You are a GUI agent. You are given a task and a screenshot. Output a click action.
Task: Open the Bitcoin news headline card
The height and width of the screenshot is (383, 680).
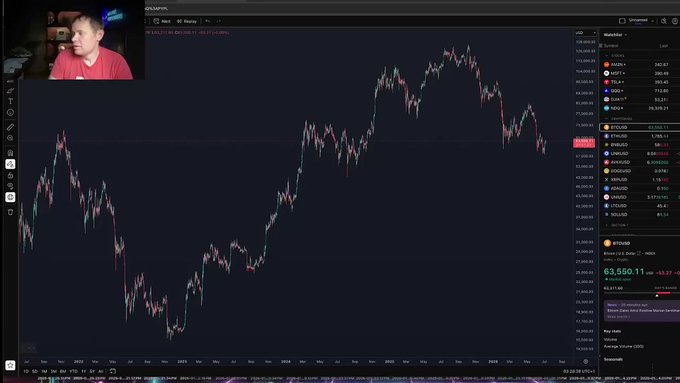click(x=642, y=311)
